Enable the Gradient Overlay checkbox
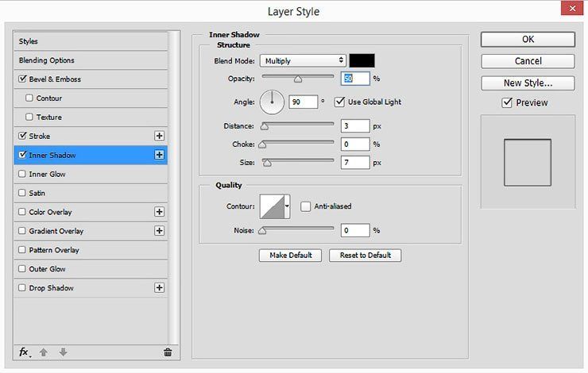The image size is (588, 373). click(x=22, y=231)
